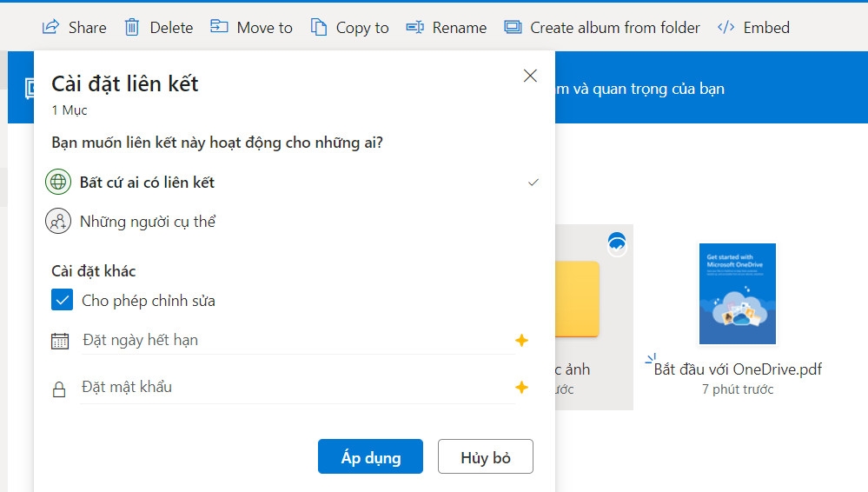Viewport: 868px width, 492px height.
Task: Select the globe icon for anyone with link
Action: (58, 182)
